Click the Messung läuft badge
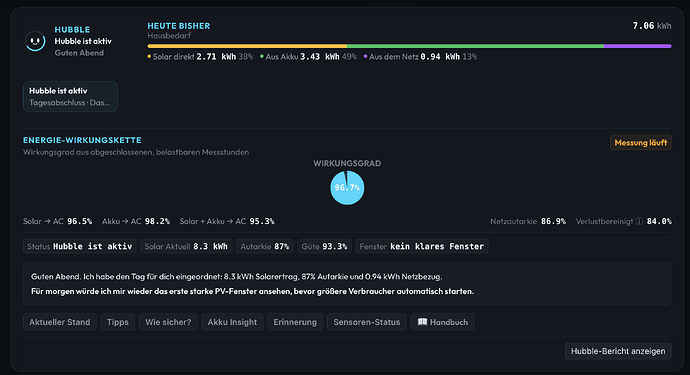Image resolution: width=690 pixels, height=375 pixels. coord(641,143)
